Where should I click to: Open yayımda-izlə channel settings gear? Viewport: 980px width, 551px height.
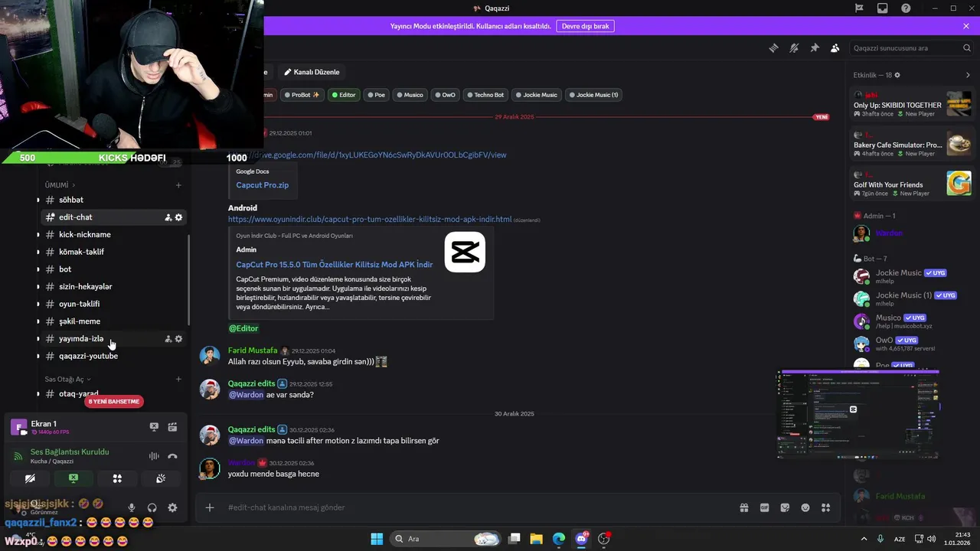click(x=179, y=339)
